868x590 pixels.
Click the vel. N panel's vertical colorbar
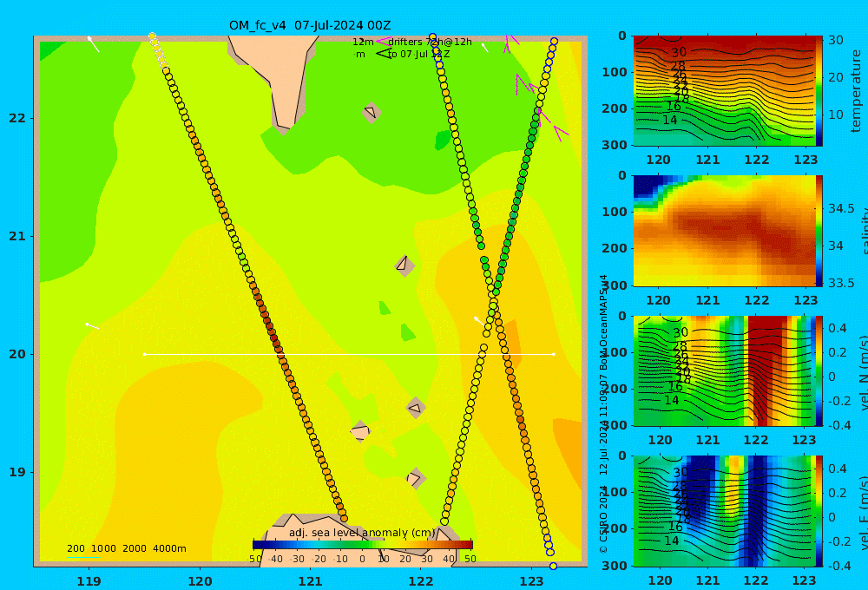point(819,370)
